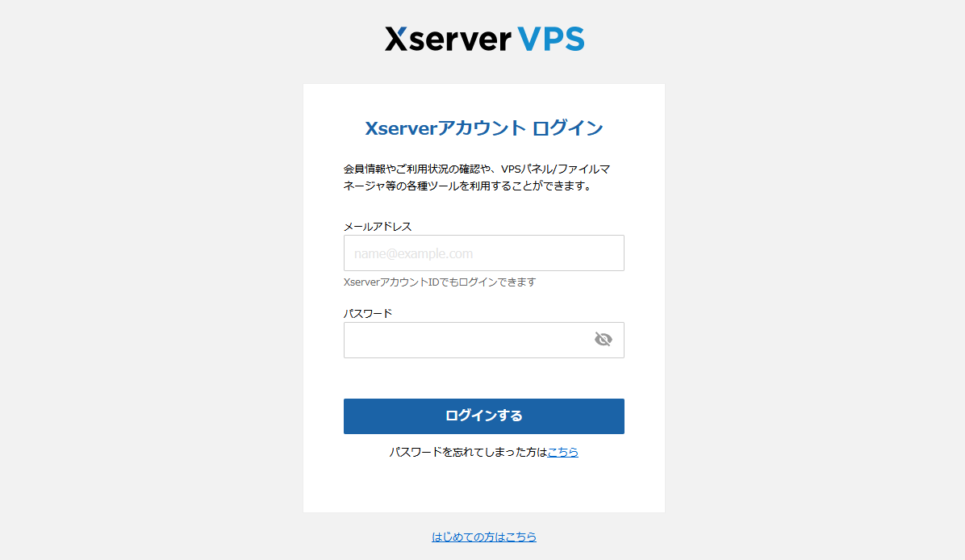The height and width of the screenshot is (560, 965).
Task: Toggle password visibility with the eye icon
Action: point(604,339)
